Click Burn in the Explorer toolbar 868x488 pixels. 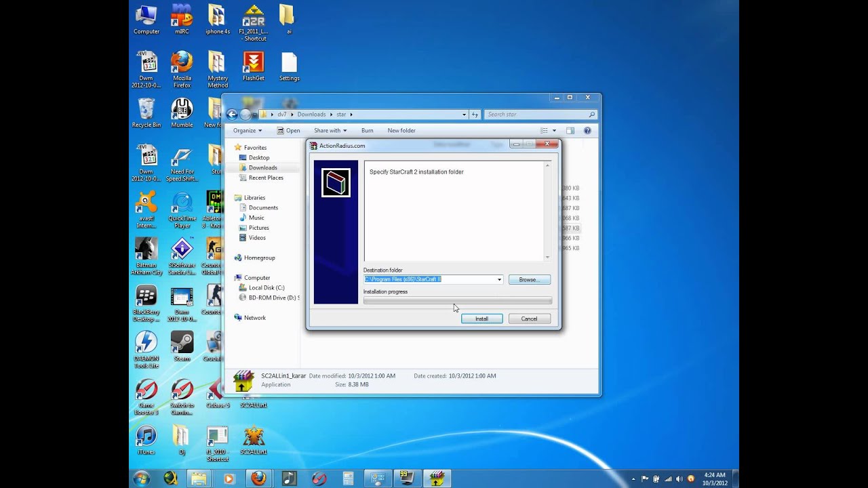point(367,130)
